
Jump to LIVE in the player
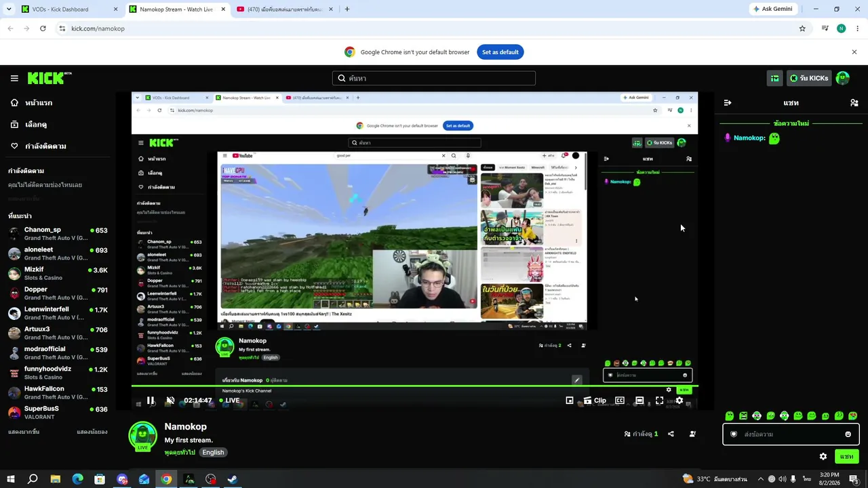click(229, 401)
